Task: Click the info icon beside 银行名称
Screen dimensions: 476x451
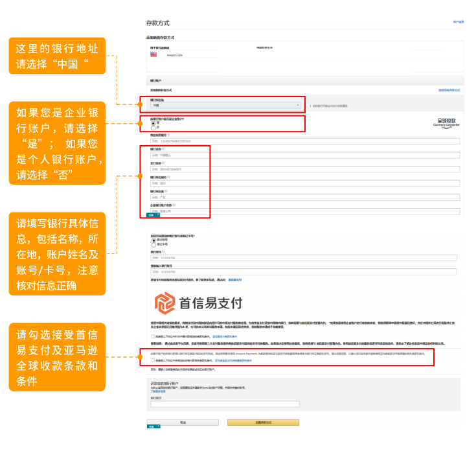Action: 163,149
